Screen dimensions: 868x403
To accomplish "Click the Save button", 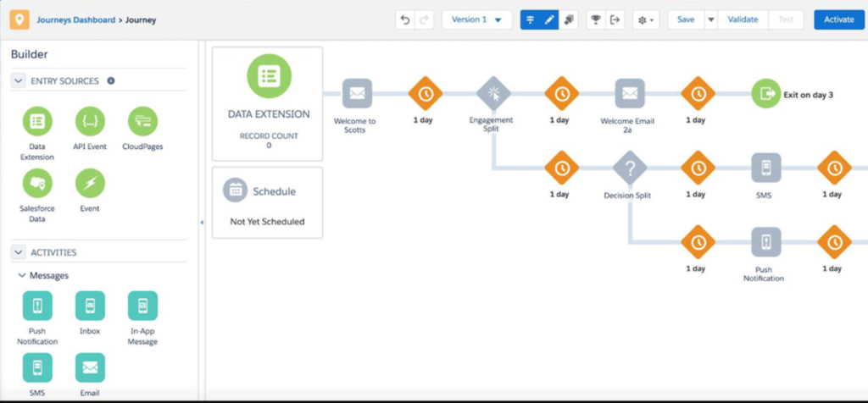I will [685, 19].
